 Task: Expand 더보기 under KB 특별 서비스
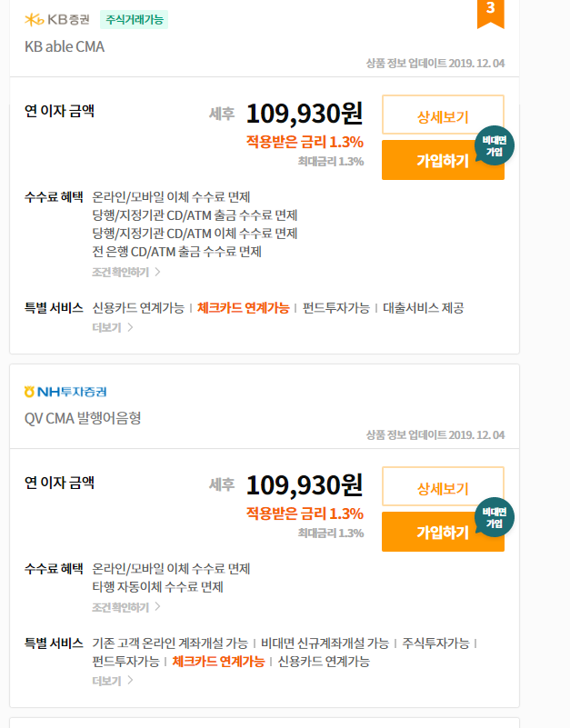[x=113, y=328]
